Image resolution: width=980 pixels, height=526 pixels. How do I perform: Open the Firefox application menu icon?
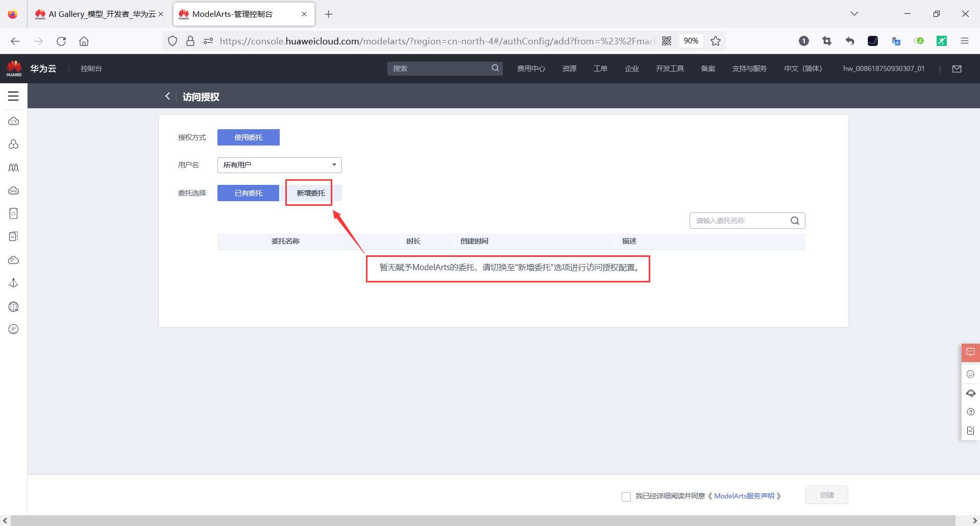pyautogui.click(x=965, y=41)
